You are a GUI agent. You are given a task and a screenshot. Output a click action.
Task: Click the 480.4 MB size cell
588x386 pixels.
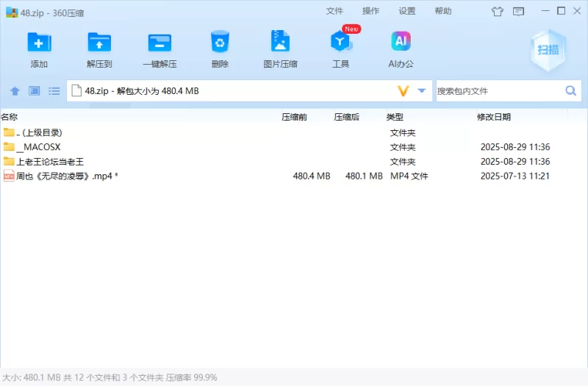point(312,176)
